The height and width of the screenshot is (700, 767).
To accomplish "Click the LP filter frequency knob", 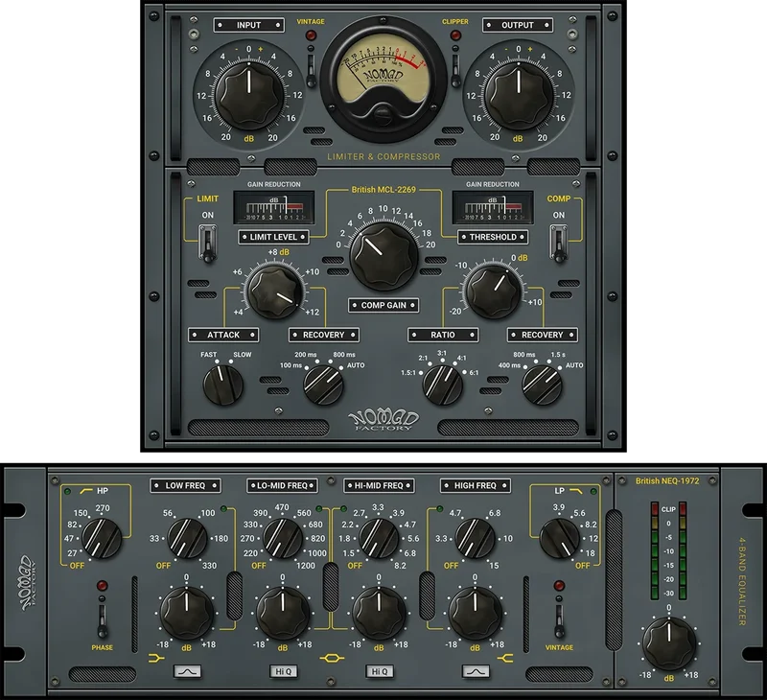I will (x=560, y=538).
